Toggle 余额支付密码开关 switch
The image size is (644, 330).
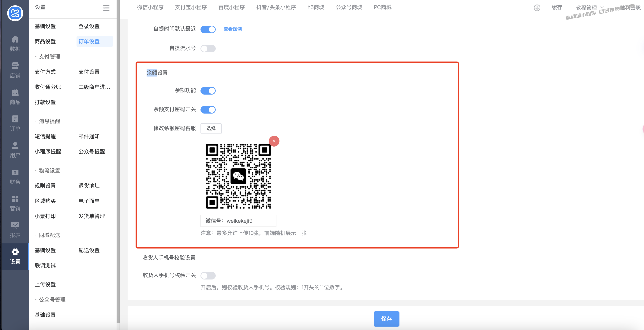208,110
